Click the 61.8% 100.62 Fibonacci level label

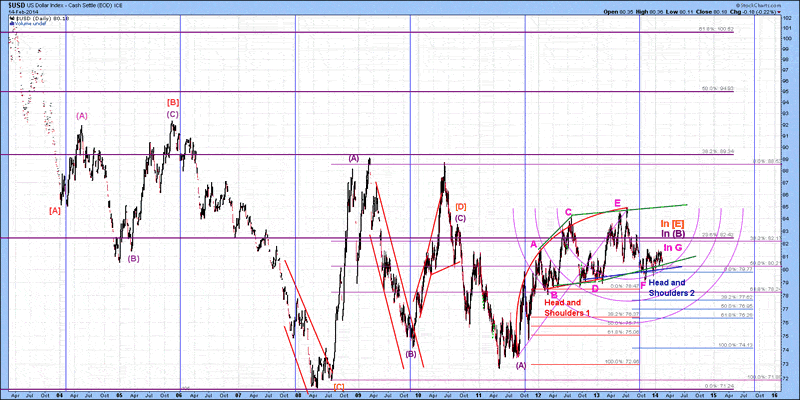pos(715,29)
